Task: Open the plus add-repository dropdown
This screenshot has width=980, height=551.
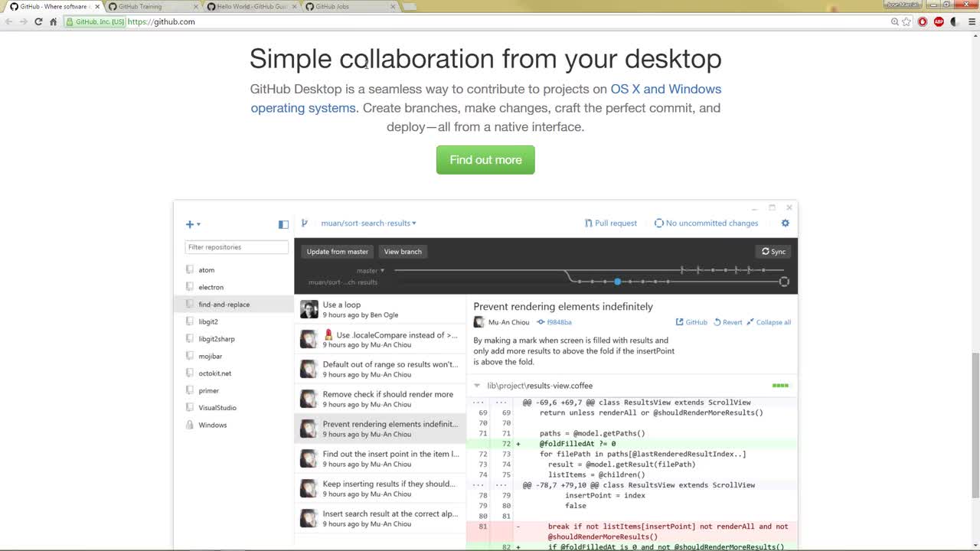Action: pos(193,224)
